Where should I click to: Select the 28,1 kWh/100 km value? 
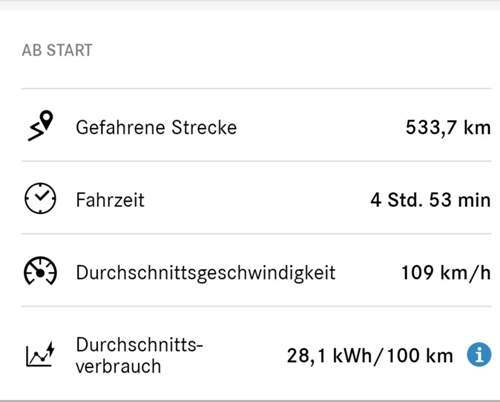(x=370, y=356)
